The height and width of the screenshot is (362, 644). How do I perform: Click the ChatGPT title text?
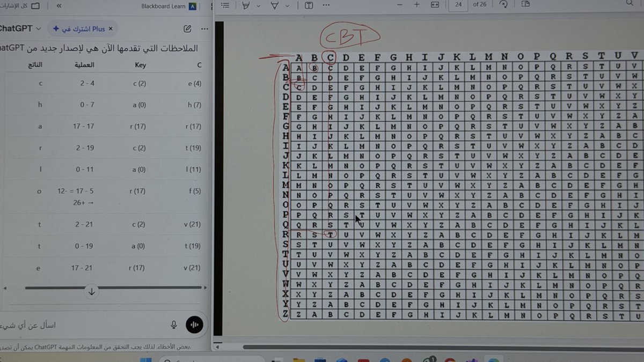tap(16, 28)
